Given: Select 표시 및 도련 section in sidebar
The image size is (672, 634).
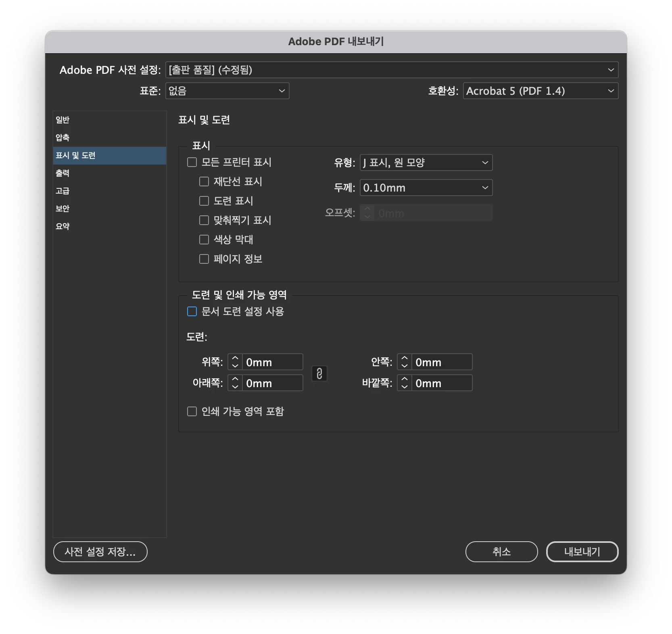Looking at the screenshot, I should click(x=110, y=155).
